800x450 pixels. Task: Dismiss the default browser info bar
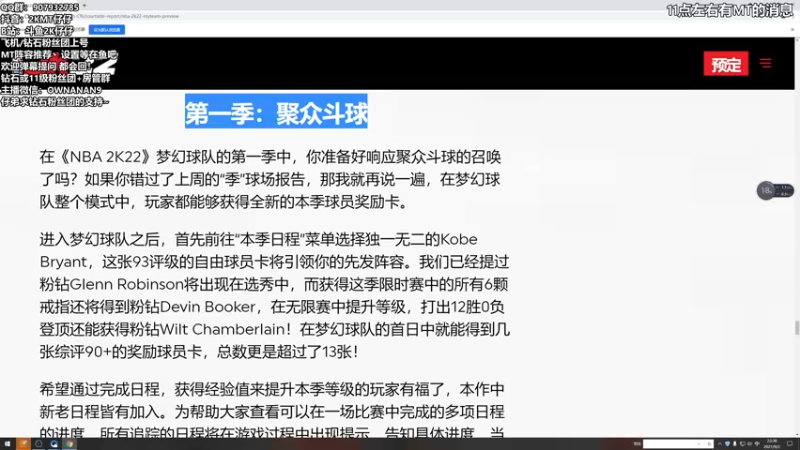click(x=792, y=30)
